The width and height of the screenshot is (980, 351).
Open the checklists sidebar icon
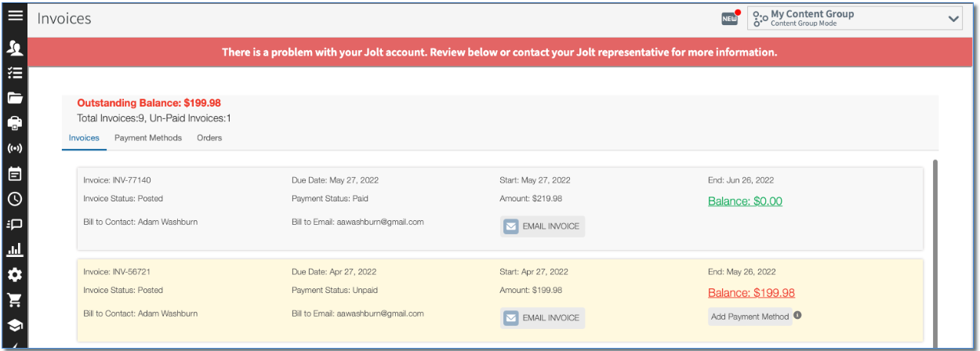click(x=15, y=73)
